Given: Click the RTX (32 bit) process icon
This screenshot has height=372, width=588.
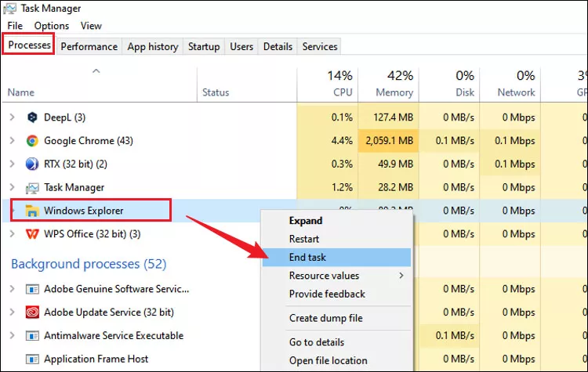Looking at the screenshot, I should 32,164.
